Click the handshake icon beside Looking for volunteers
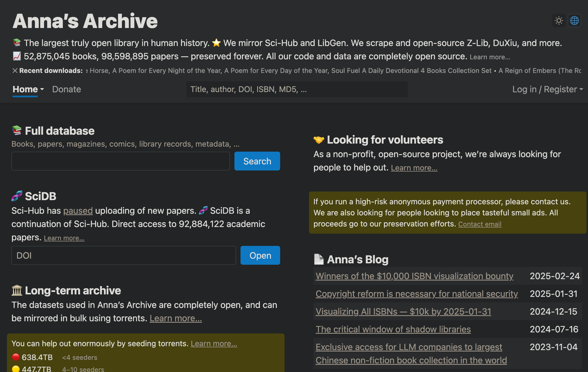This screenshot has height=372, width=588. [x=319, y=140]
